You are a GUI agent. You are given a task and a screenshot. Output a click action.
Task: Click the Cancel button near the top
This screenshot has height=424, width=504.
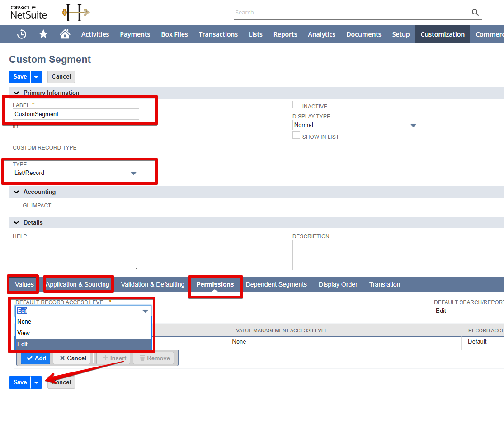[61, 76]
